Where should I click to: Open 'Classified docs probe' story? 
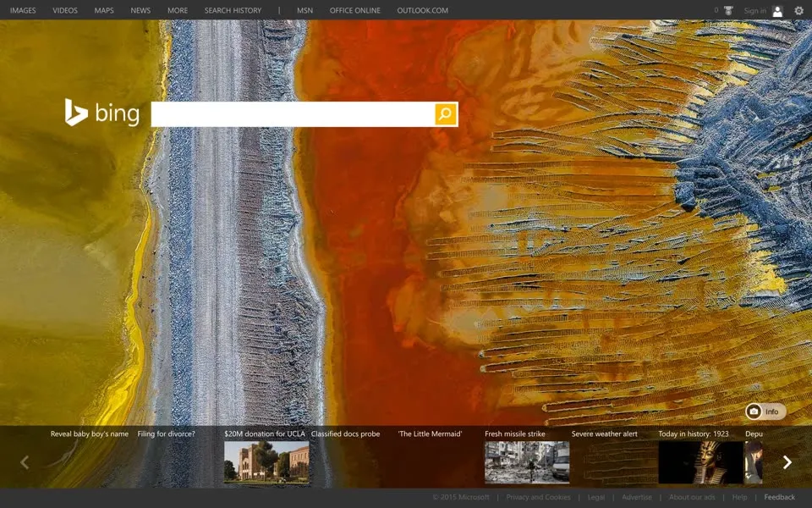tap(345, 433)
